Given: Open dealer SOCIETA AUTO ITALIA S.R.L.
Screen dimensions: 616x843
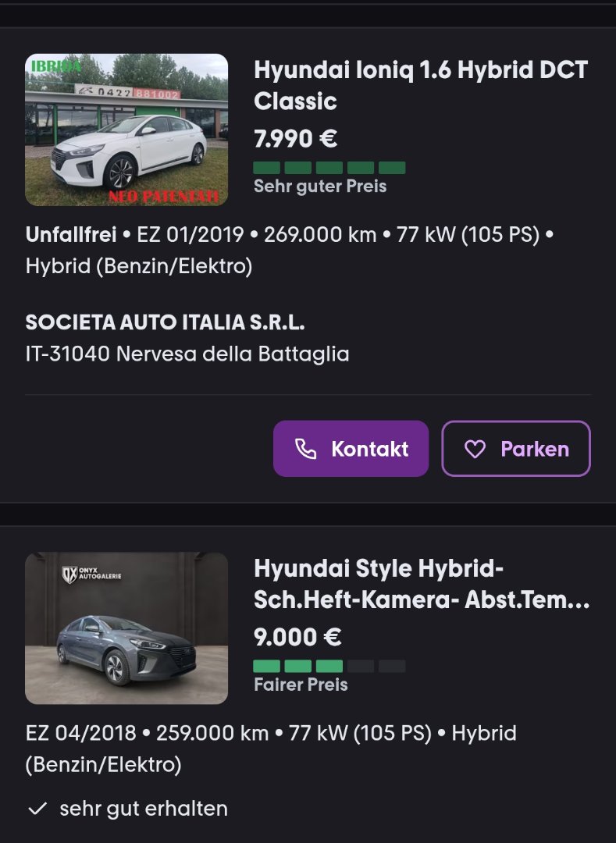Looking at the screenshot, I should pyautogui.click(x=165, y=322).
